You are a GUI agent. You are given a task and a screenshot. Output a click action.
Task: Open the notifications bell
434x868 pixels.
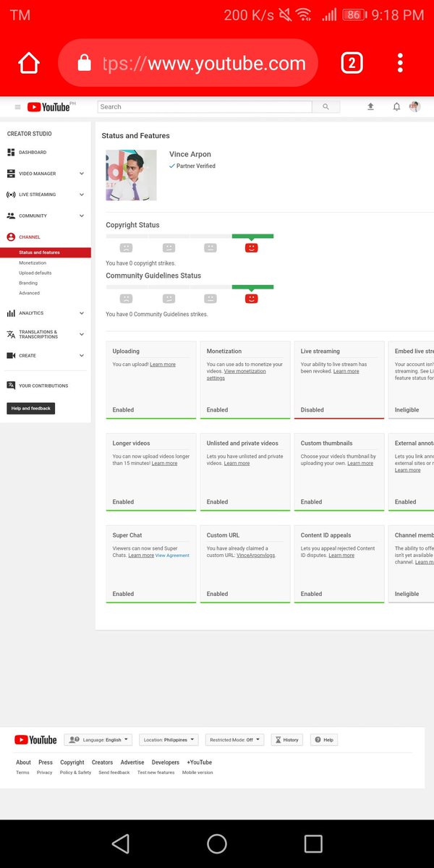(x=396, y=106)
